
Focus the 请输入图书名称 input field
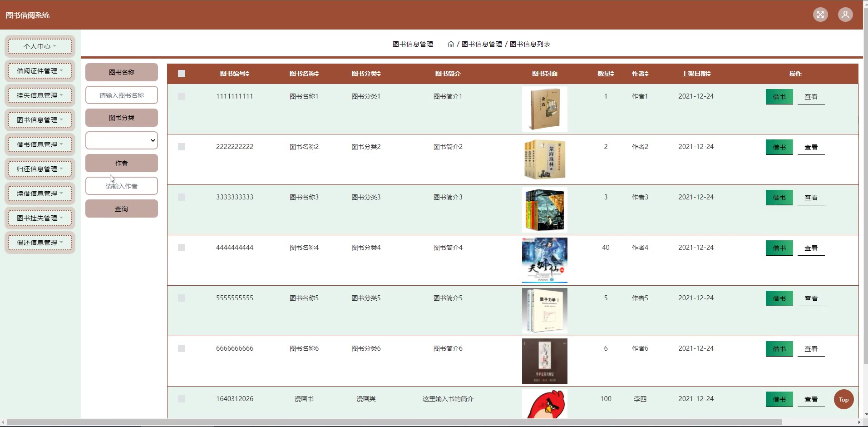point(122,95)
